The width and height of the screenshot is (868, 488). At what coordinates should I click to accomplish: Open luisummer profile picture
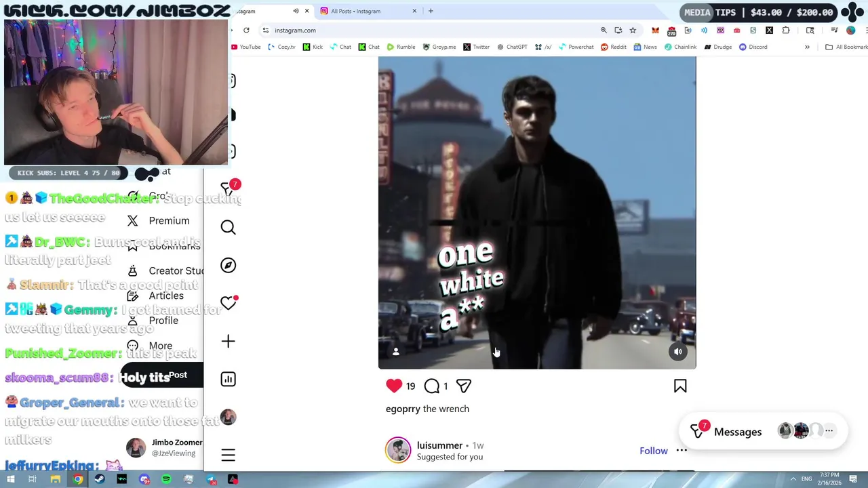398,450
